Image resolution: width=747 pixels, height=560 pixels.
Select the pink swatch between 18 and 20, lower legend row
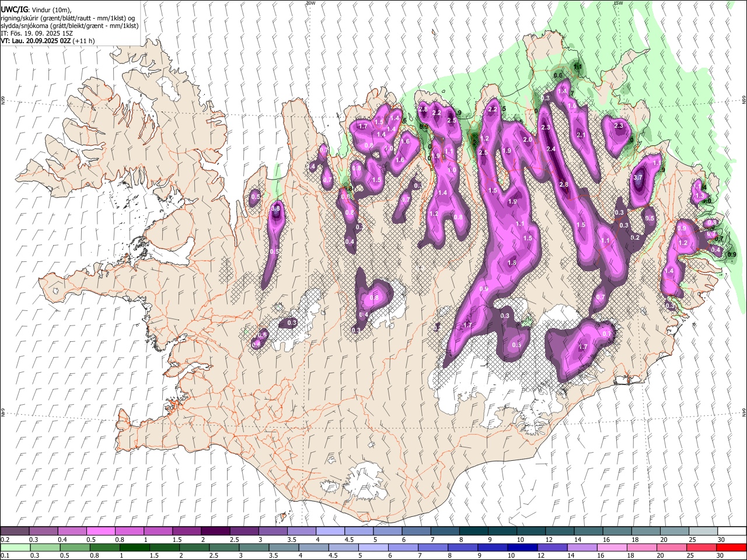point(641,548)
